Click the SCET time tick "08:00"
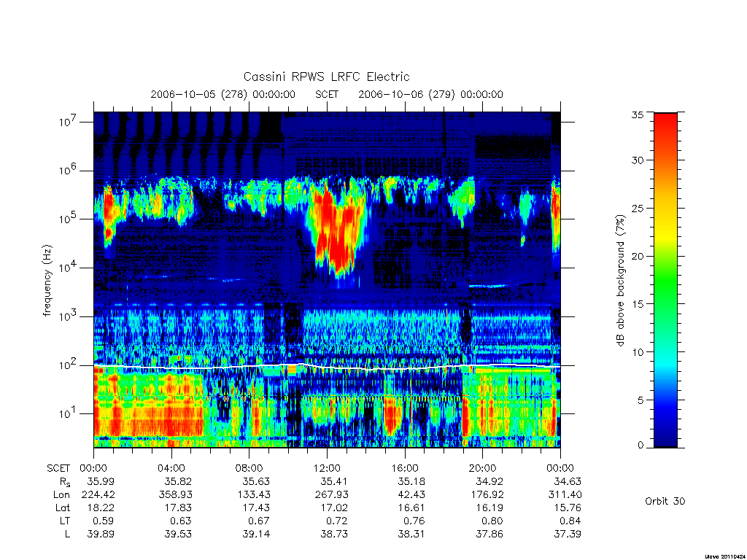Viewport: 747px width, 560px height. pos(249,468)
